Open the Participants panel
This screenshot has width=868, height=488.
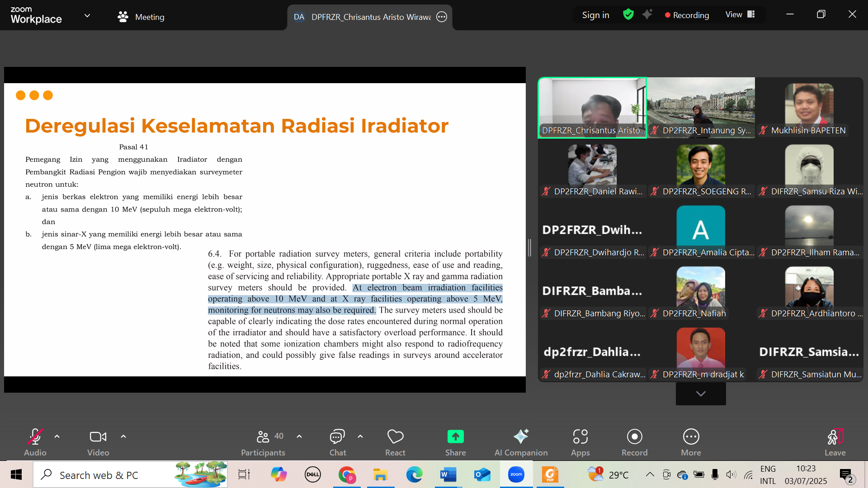[x=264, y=442]
